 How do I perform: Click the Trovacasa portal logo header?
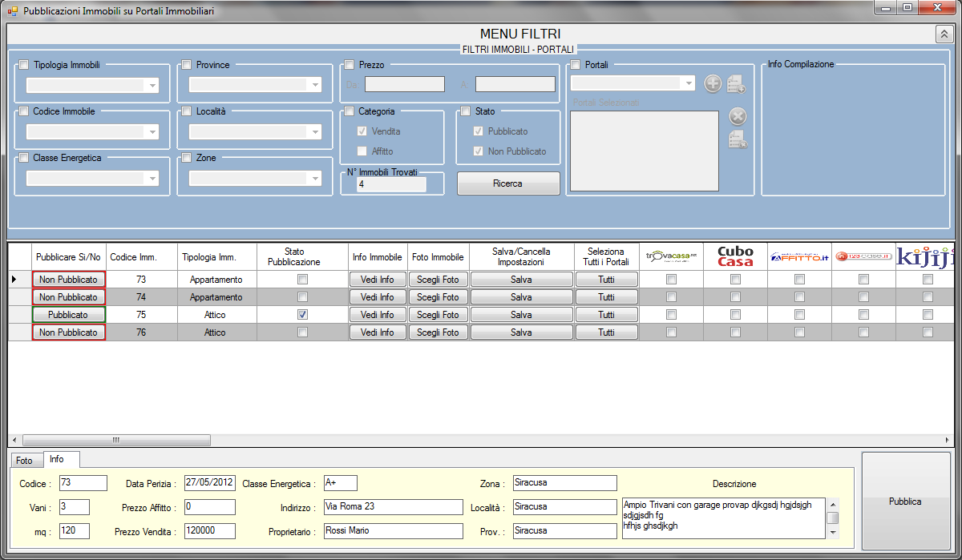[672, 256]
